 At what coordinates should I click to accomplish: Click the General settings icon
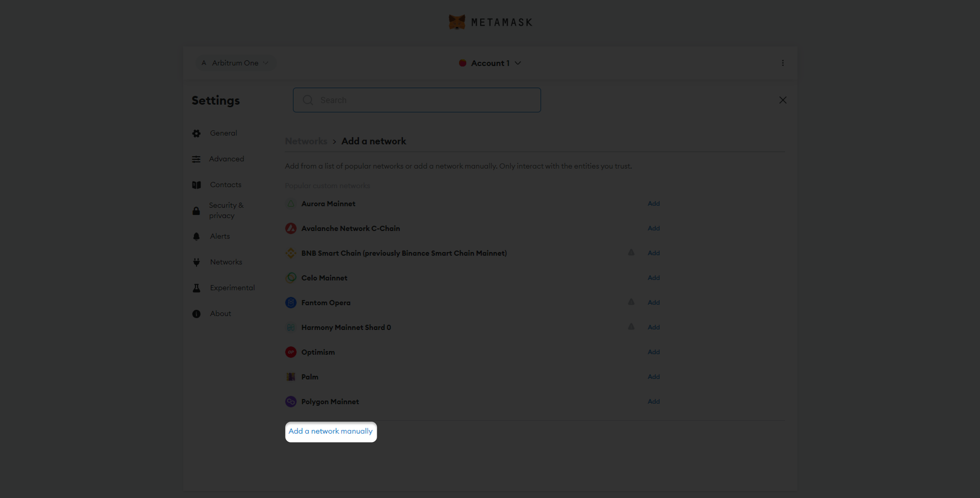[x=197, y=133]
